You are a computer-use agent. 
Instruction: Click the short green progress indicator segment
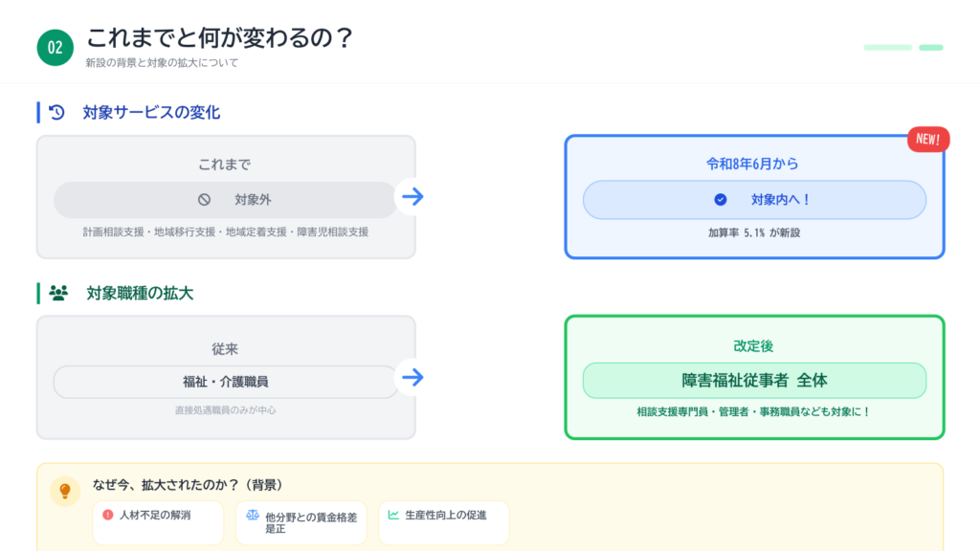[x=930, y=47]
